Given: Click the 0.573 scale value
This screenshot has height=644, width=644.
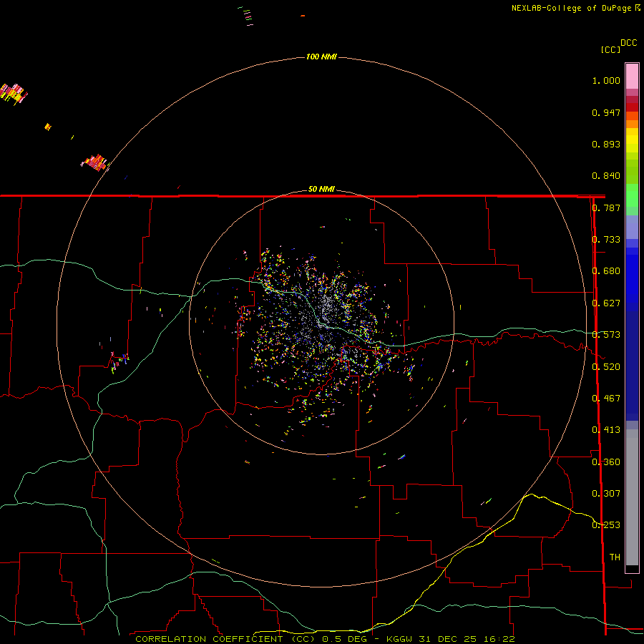Looking at the screenshot, I should pos(606,335).
